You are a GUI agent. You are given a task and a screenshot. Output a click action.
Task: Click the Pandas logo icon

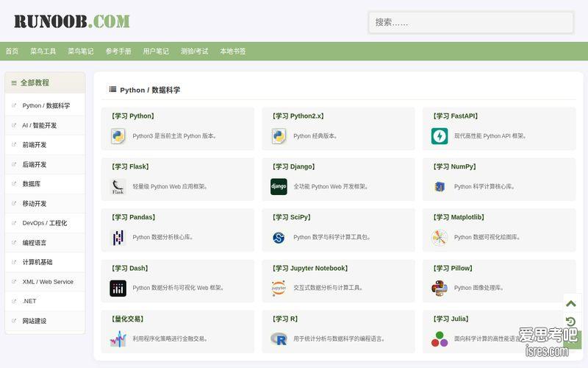[118, 237]
